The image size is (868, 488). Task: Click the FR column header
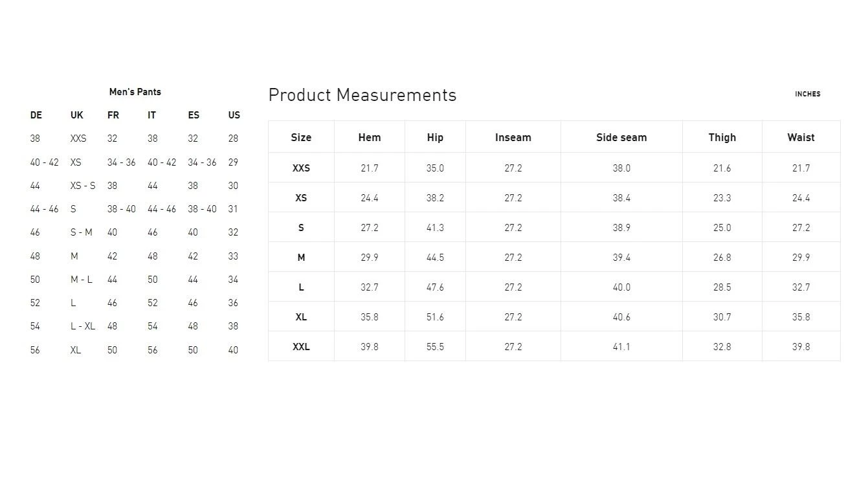click(113, 115)
